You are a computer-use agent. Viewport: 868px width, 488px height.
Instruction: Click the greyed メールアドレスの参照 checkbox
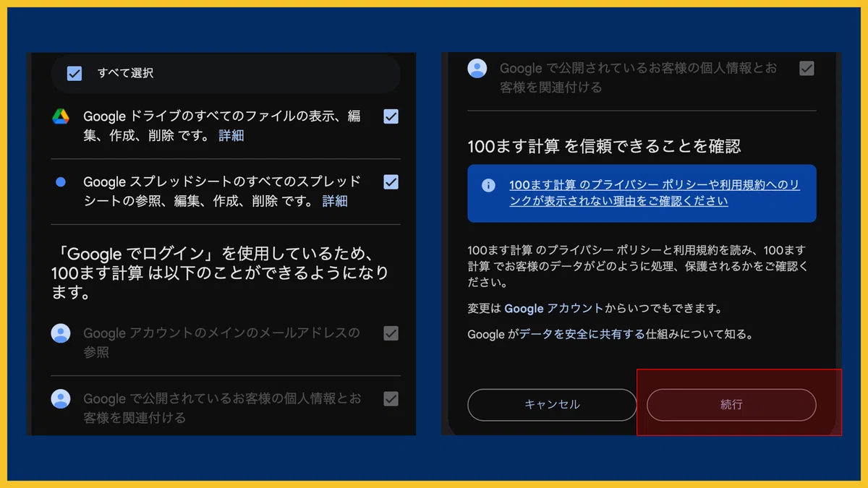coord(391,333)
